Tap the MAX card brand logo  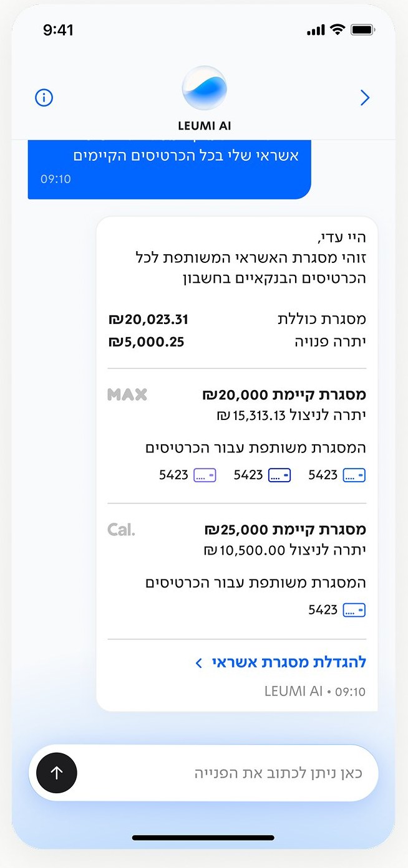point(127,394)
